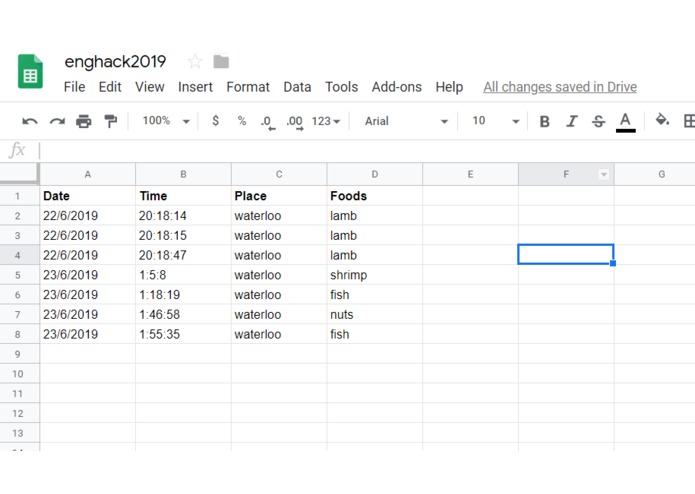Open the zoom 100% dropdown
This screenshot has width=695, height=494.
pyautogui.click(x=166, y=121)
